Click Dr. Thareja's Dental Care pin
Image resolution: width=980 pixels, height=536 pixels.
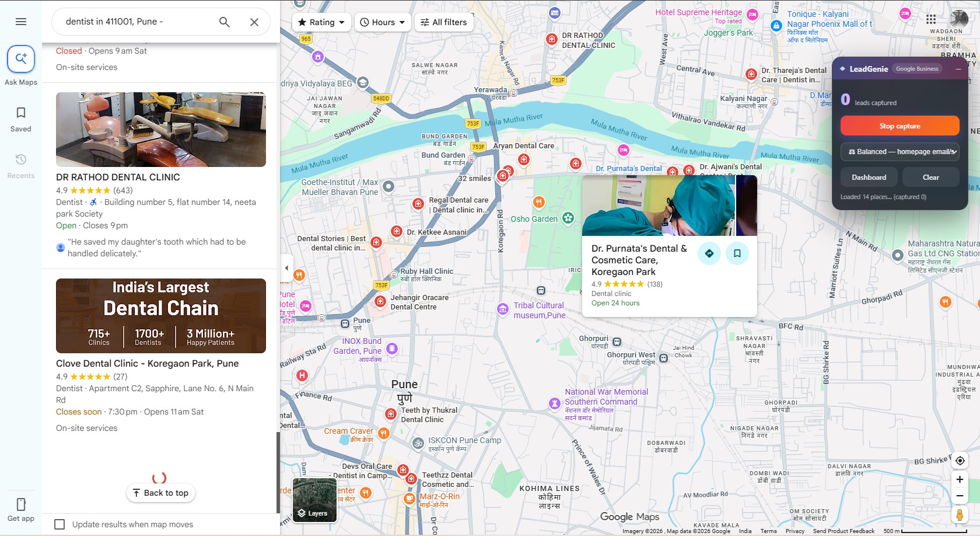pos(751,74)
